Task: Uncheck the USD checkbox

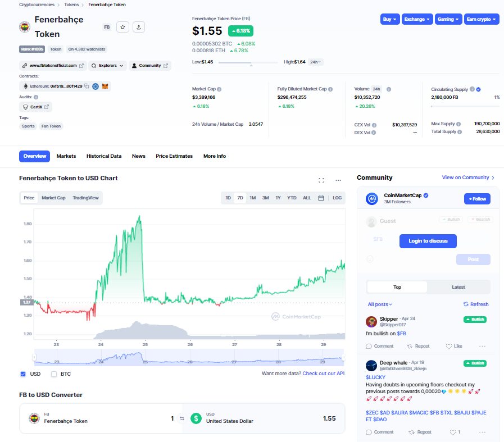Action: (x=23, y=373)
